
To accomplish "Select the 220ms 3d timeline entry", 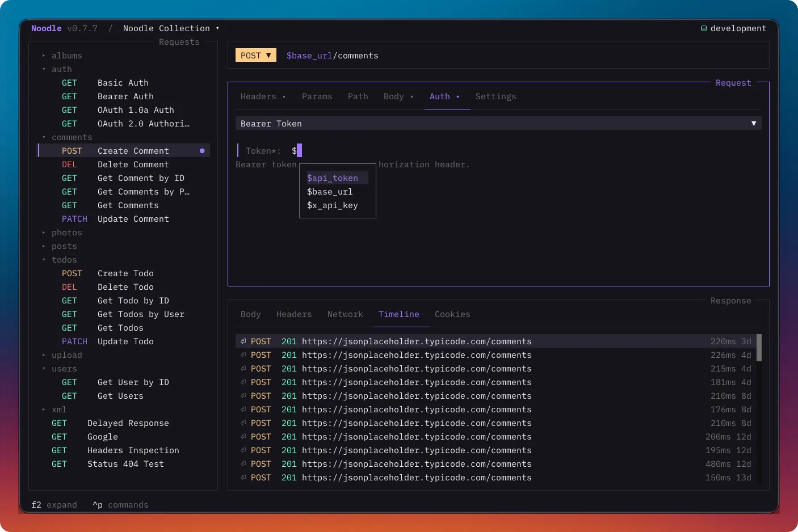I will tap(496, 341).
